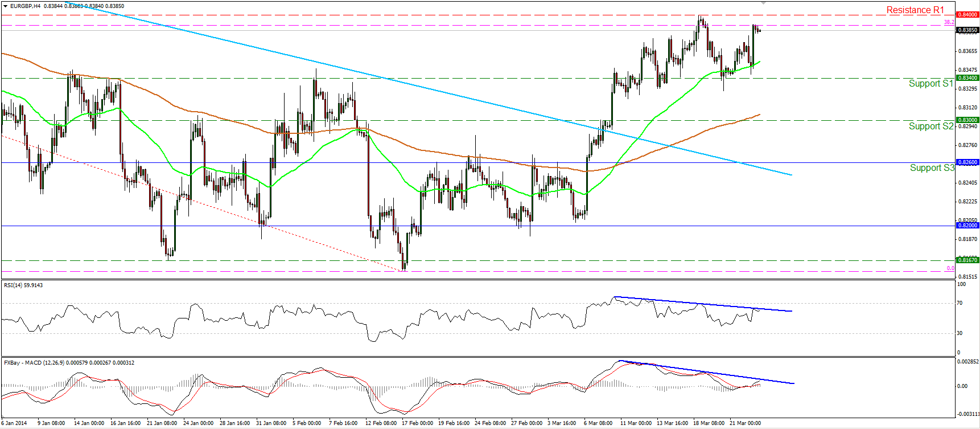The image size is (980, 429).
Task: Click the 0.0 Fibonacci level label
Action: click(950, 268)
